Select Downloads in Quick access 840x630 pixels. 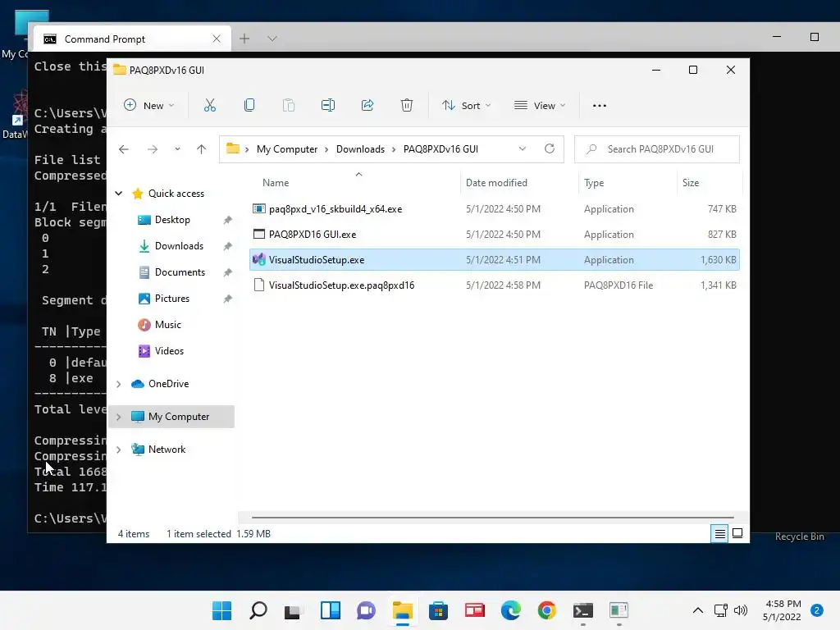pyautogui.click(x=179, y=246)
